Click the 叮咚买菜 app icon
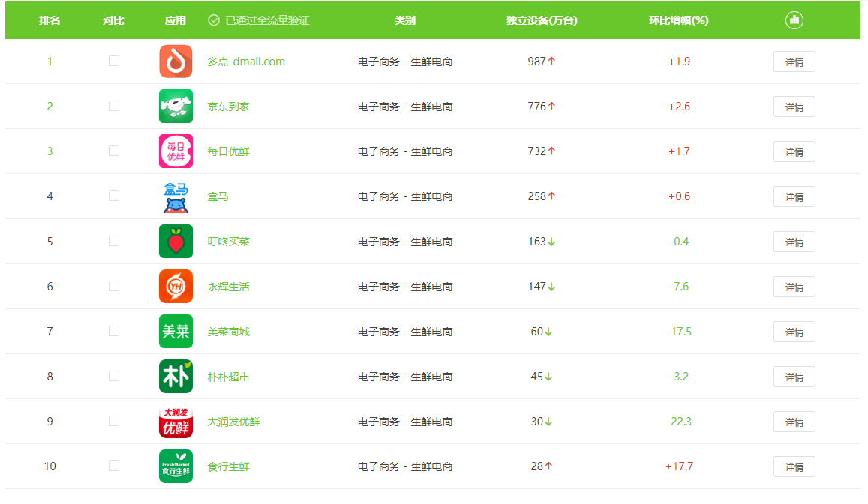This screenshot has height=504, width=868. (176, 241)
